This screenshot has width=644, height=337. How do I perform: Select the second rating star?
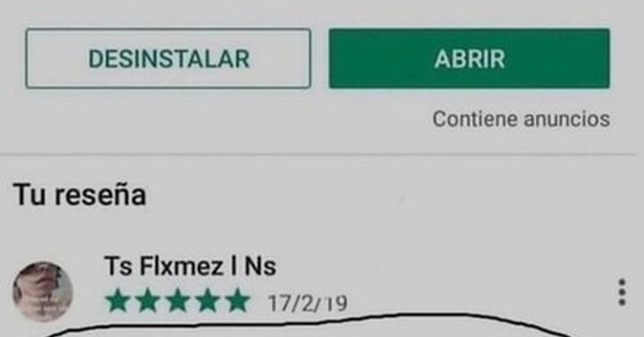148,300
